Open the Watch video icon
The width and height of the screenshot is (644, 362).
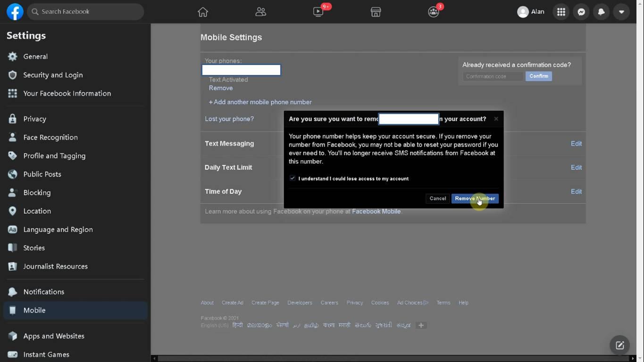coord(318,12)
